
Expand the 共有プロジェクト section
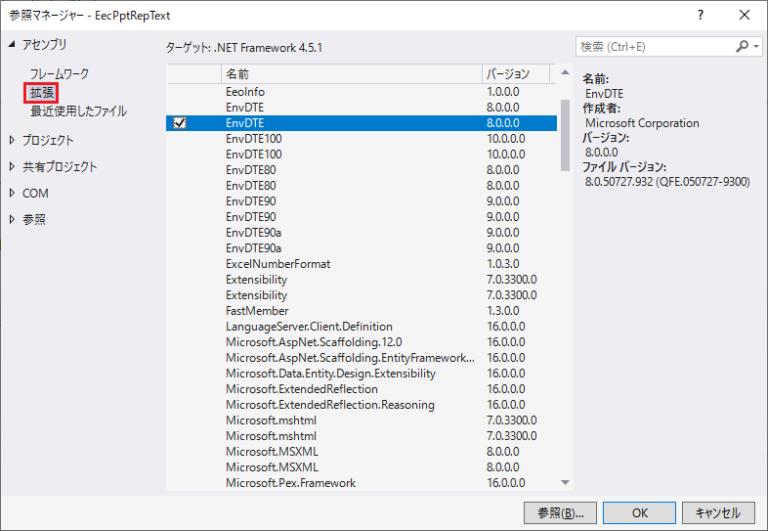pos(12,167)
